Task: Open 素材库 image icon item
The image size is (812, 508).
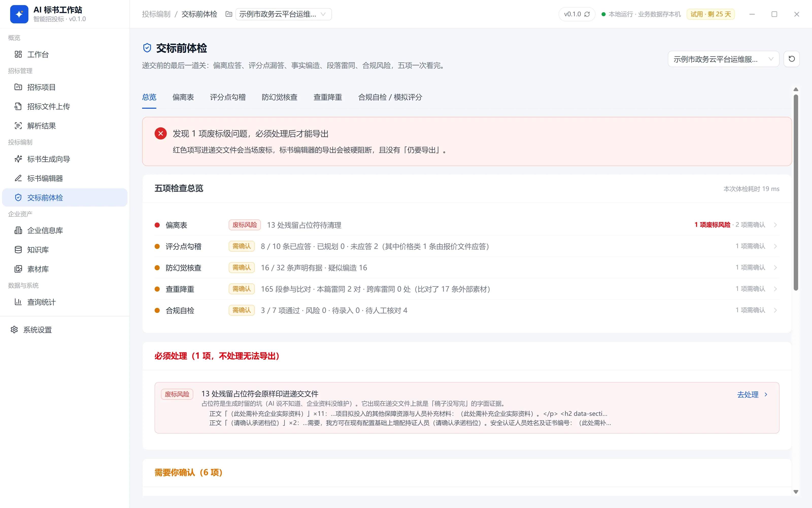Action: (x=18, y=269)
